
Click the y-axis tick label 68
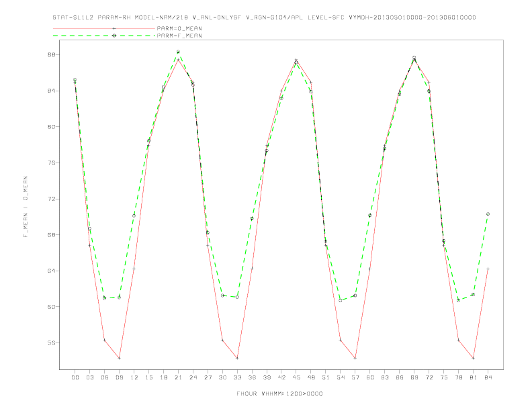51,234
